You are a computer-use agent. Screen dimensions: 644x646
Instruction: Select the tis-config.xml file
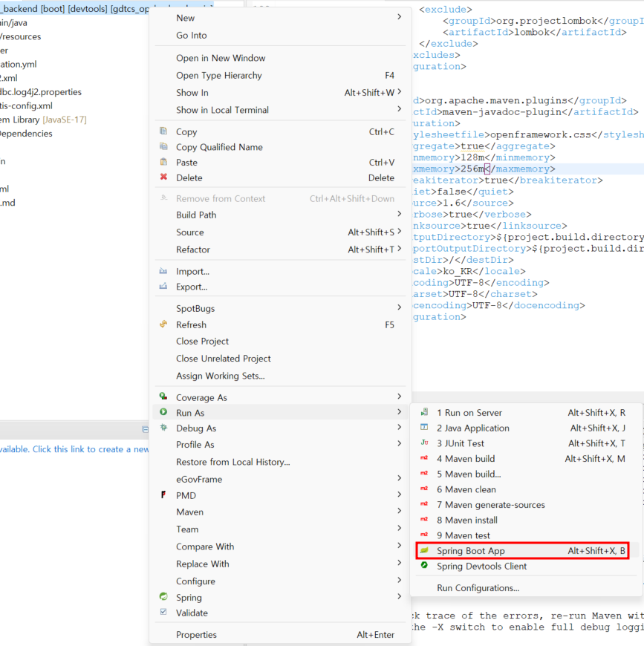[27, 106]
